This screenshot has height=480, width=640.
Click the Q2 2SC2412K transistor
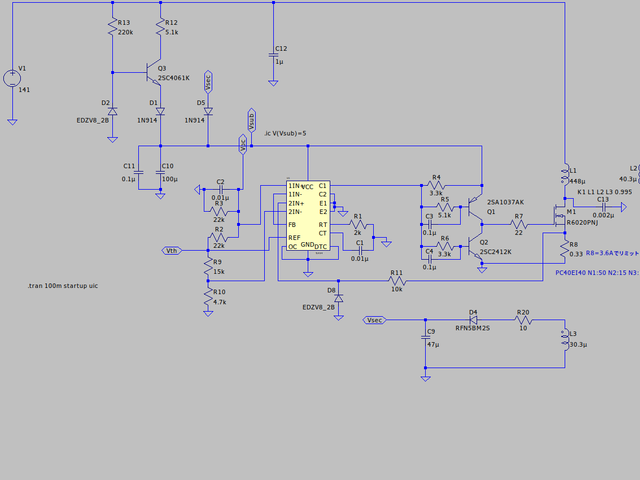(475, 248)
